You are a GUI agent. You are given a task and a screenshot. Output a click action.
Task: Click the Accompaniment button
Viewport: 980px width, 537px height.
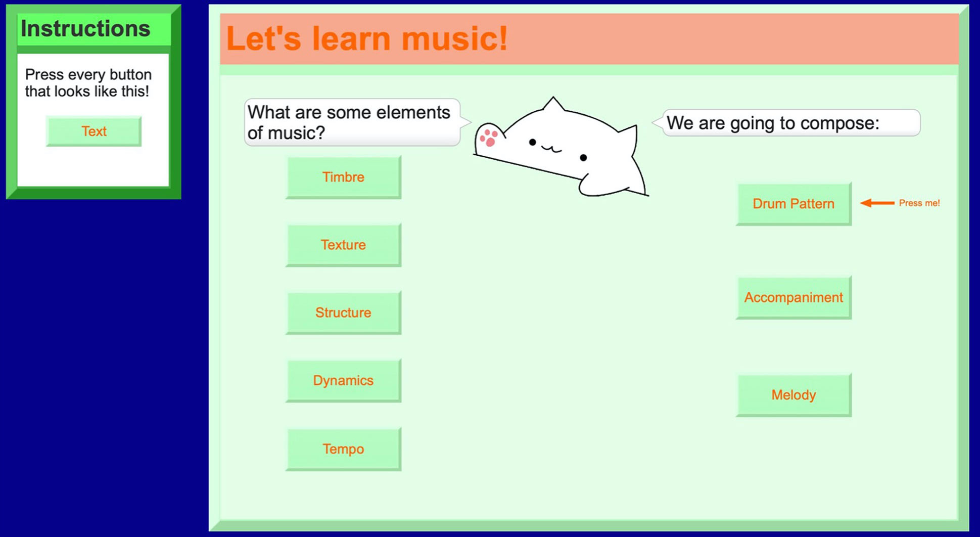pos(794,297)
